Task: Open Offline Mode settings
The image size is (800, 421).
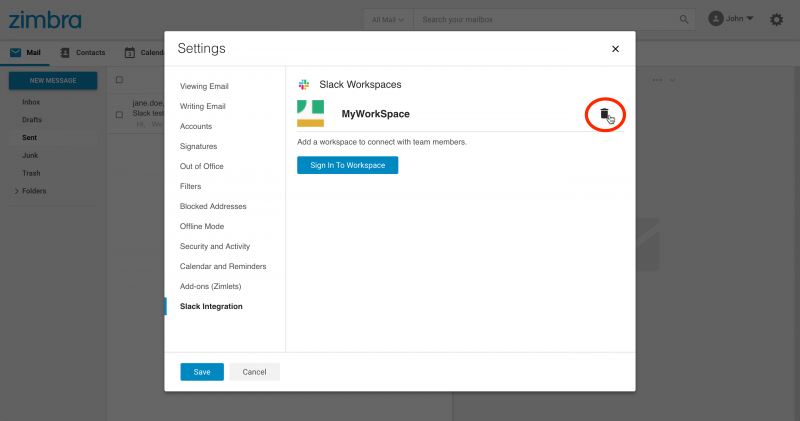Action: (x=202, y=226)
